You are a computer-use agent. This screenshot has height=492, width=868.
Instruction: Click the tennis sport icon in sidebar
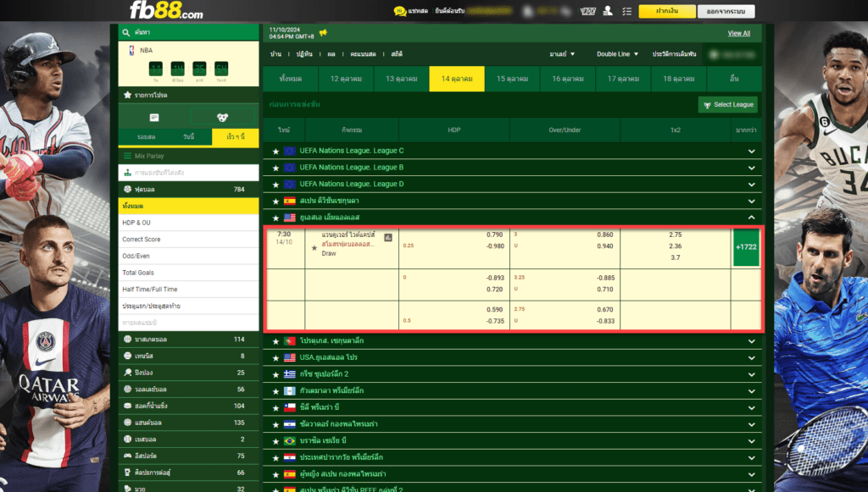tap(128, 356)
